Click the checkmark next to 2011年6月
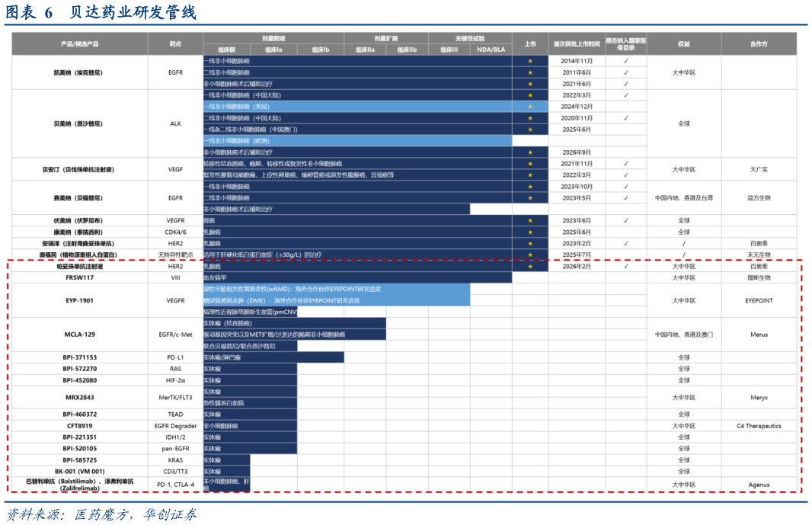 pos(625,72)
